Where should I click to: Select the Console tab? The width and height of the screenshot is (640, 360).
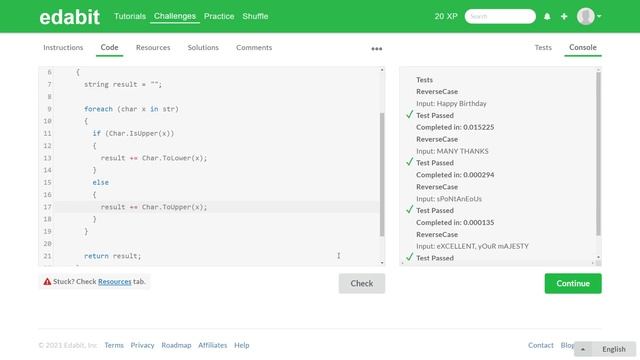tap(583, 47)
